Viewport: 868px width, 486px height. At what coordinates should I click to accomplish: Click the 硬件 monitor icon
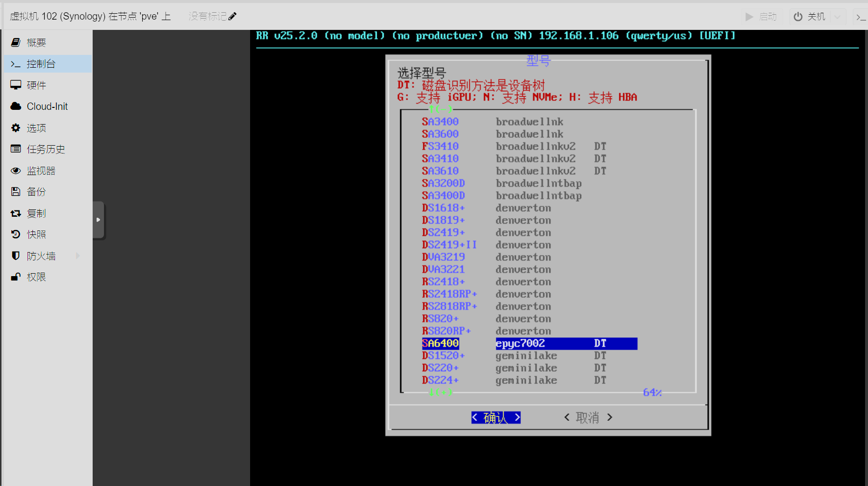click(x=16, y=85)
